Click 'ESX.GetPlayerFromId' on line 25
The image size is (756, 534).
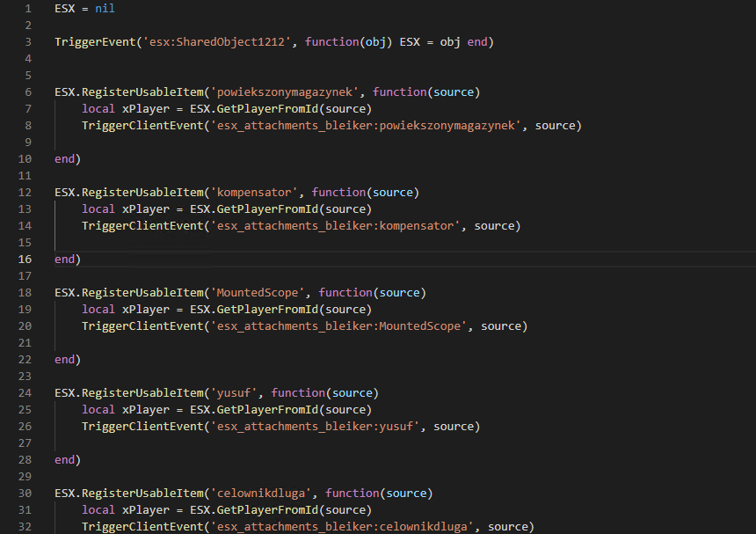(254, 410)
